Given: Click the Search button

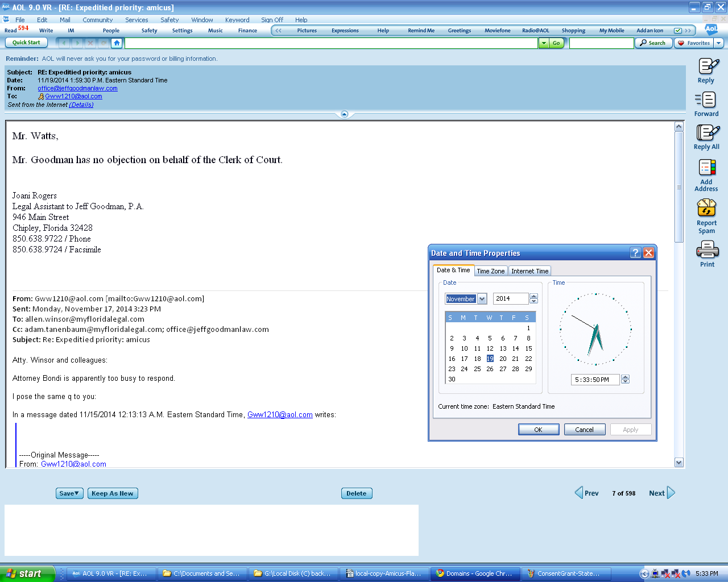Looking at the screenshot, I should (x=653, y=43).
